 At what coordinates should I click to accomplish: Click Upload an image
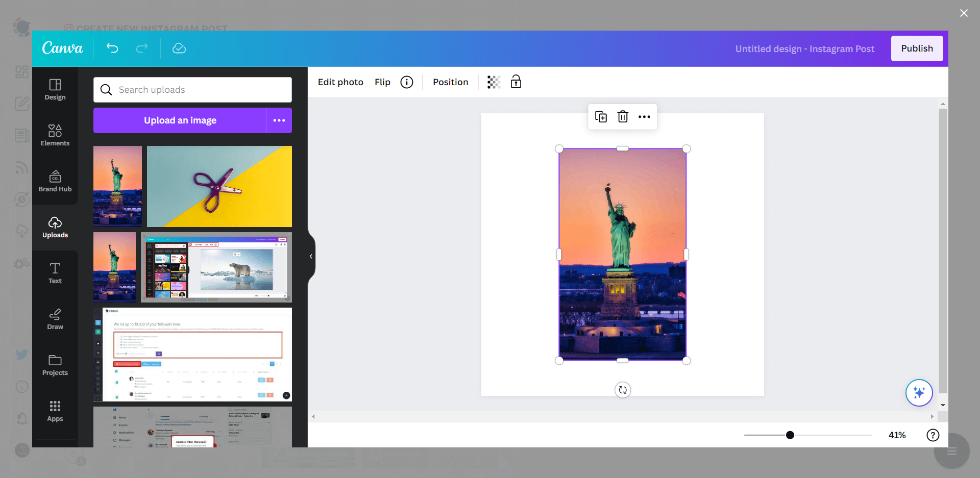coord(180,120)
